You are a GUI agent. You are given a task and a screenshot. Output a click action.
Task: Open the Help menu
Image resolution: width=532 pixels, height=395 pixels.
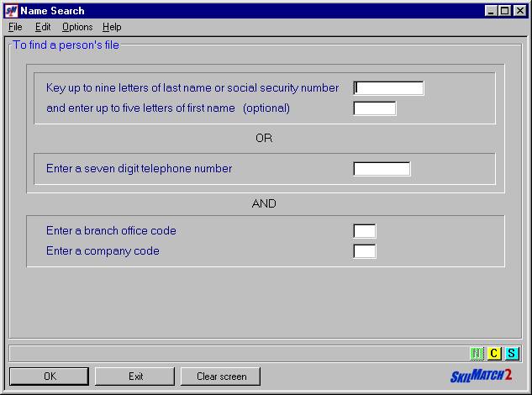[x=112, y=27]
